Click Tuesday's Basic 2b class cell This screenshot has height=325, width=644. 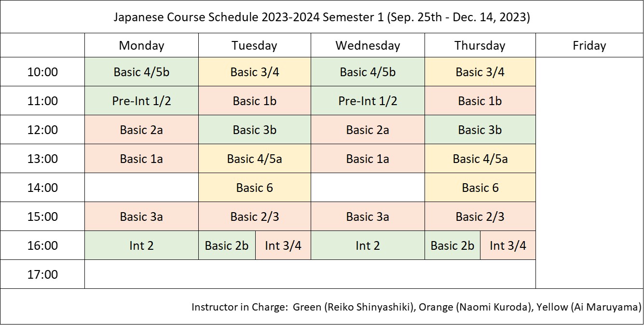click(227, 245)
